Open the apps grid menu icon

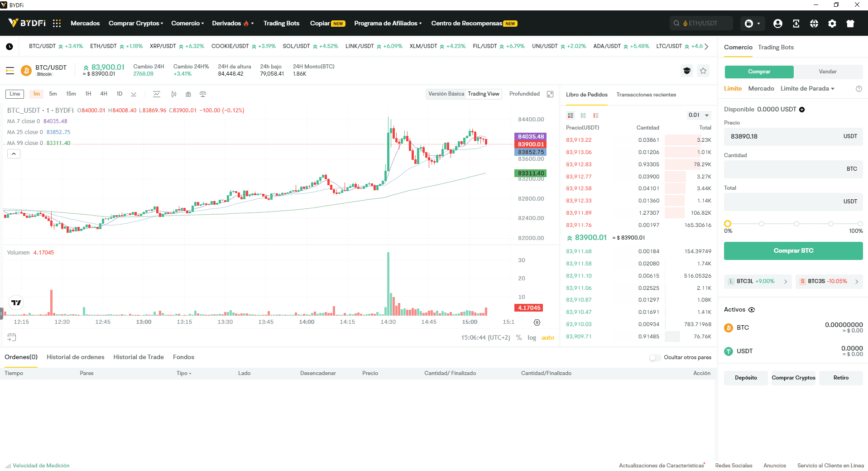tap(57, 23)
